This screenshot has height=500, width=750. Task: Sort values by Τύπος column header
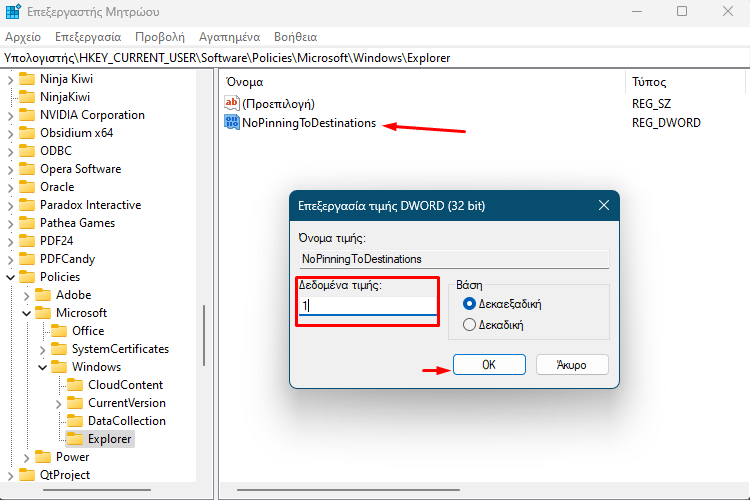685,82
